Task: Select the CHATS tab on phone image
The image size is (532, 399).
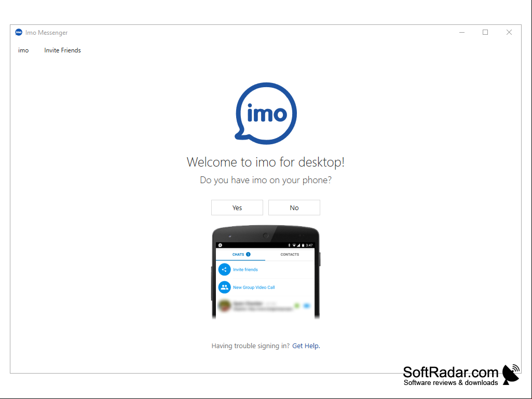Action: pyautogui.click(x=240, y=254)
